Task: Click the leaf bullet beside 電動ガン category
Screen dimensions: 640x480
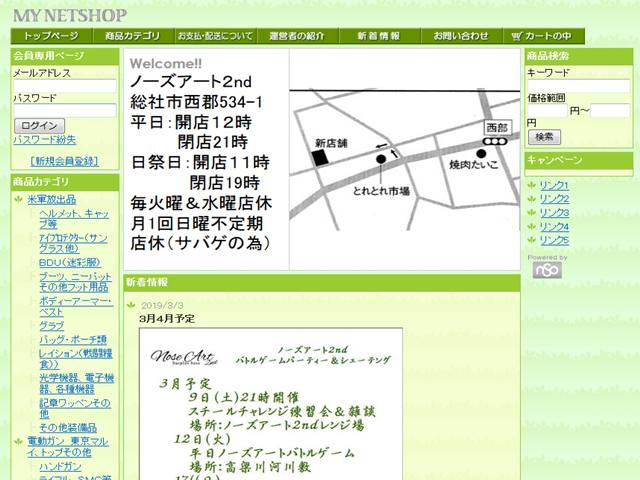Action: (x=19, y=439)
